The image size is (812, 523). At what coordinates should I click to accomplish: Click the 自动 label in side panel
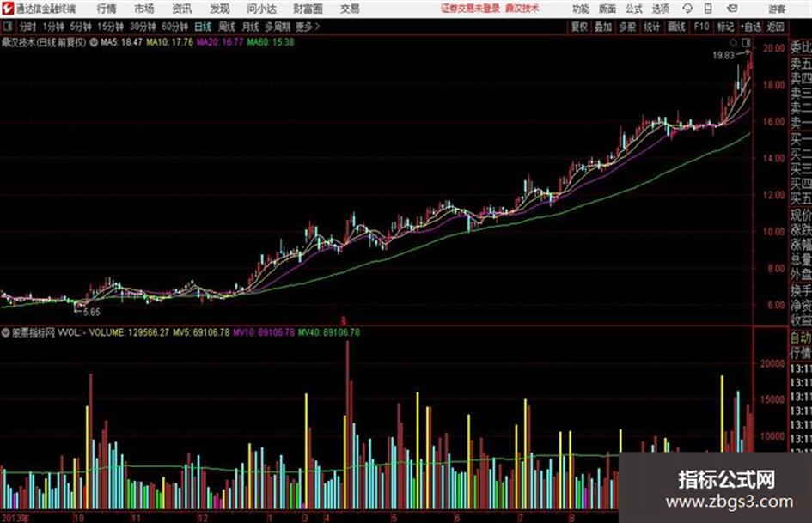pyautogui.click(x=801, y=338)
